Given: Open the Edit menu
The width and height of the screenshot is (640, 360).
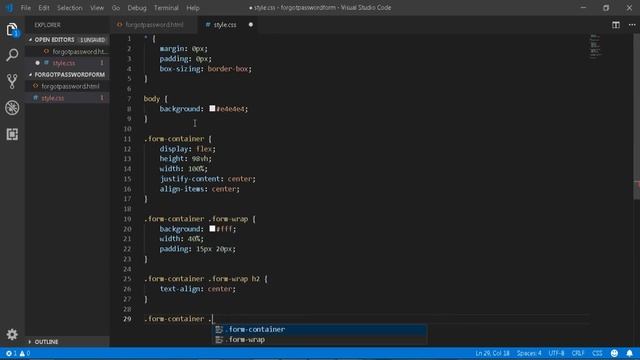Looking at the screenshot, I should tap(44, 8).
